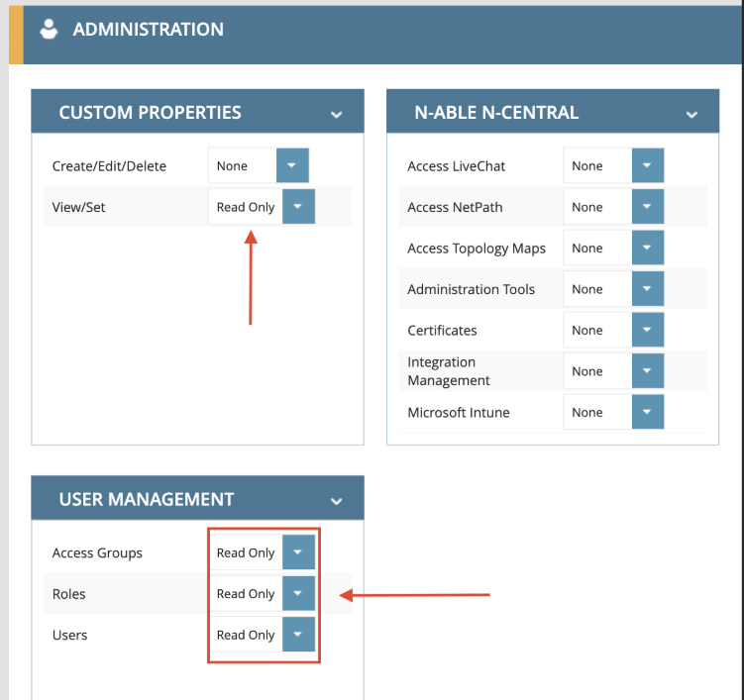Expand the Microsoft Intune permission dropdown
This screenshot has height=700, width=744.
[x=647, y=412]
